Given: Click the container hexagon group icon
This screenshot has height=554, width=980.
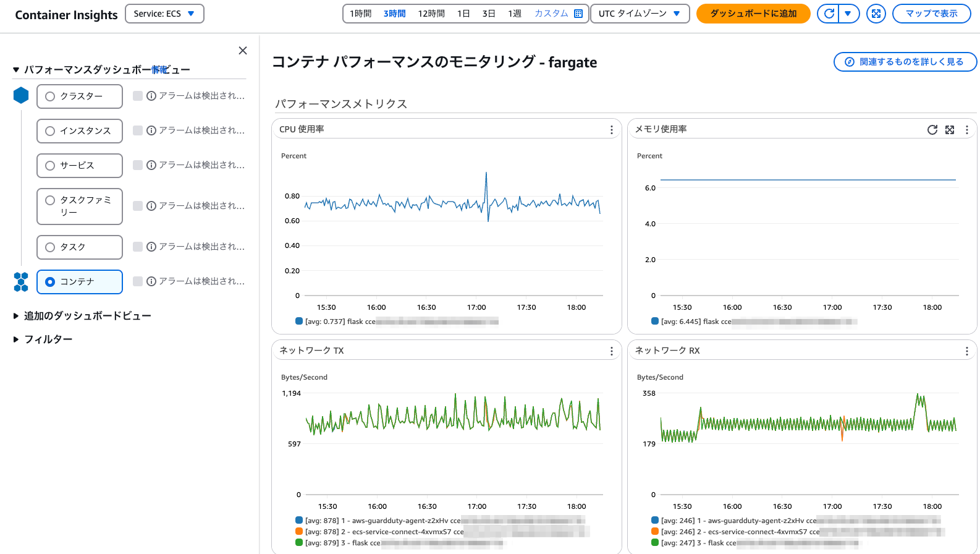Looking at the screenshot, I should pos(21,282).
